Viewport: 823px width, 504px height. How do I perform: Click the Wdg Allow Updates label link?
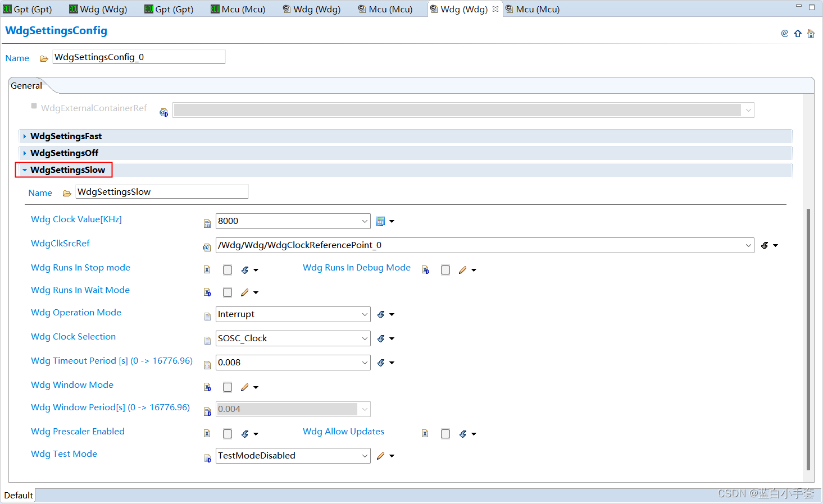(x=343, y=432)
